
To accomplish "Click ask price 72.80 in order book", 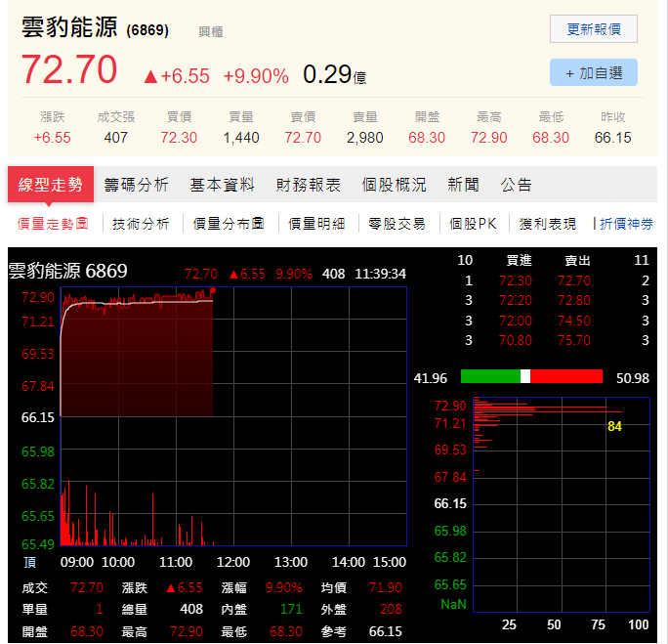I will point(574,300).
